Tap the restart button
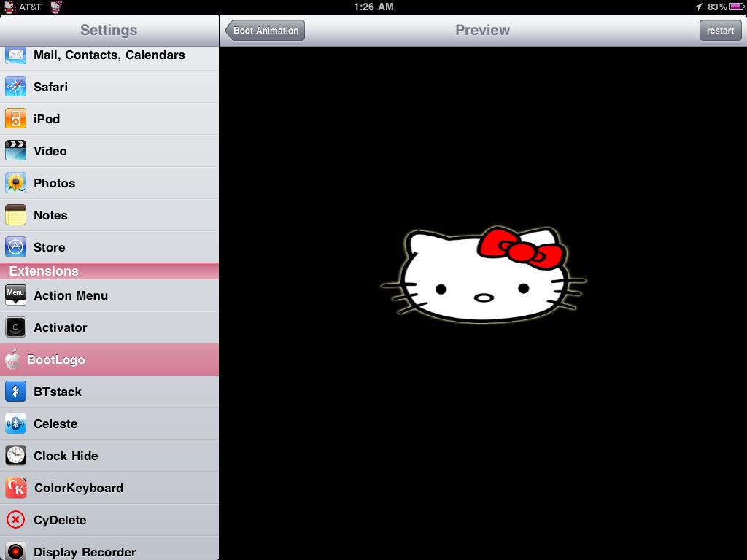Screen dimensions: 747x560 click(720, 31)
